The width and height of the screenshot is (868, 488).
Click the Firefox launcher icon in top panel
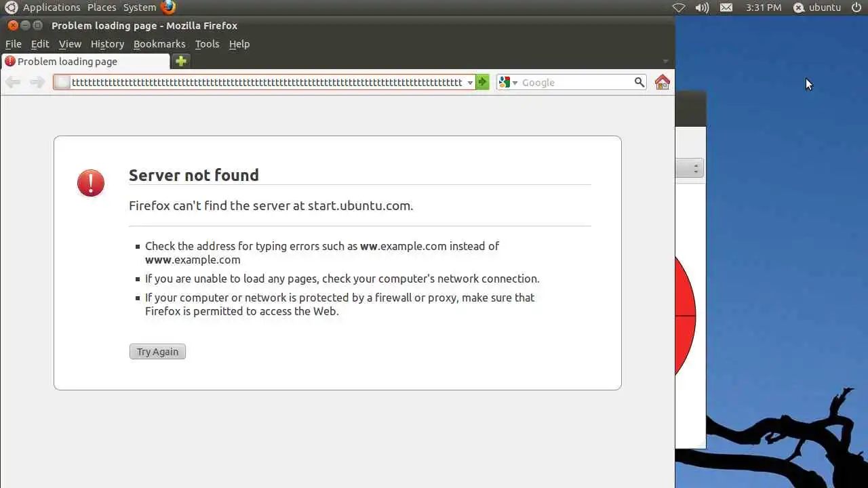[x=168, y=7]
